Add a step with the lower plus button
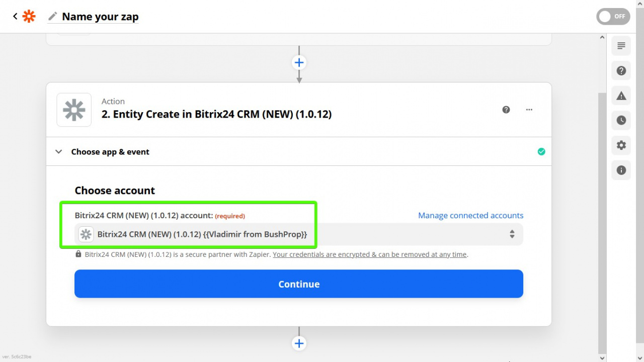 299,343
